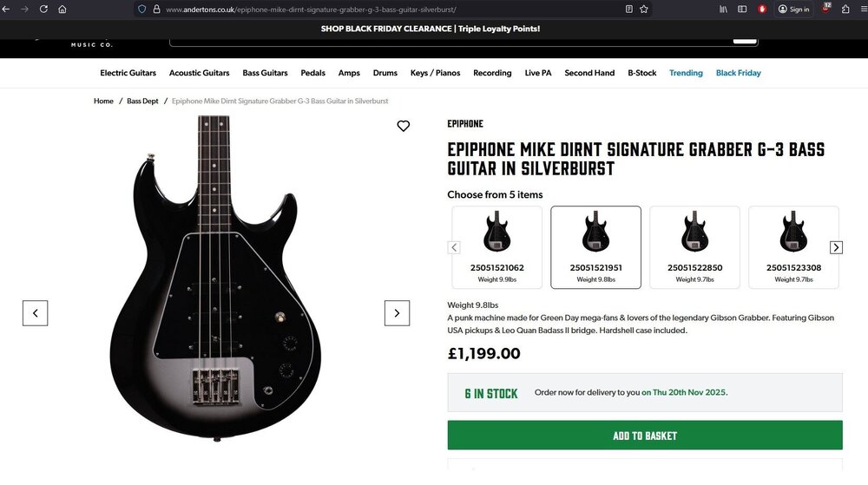Go to Bass Dept breadcrumb link

(142, 102)
